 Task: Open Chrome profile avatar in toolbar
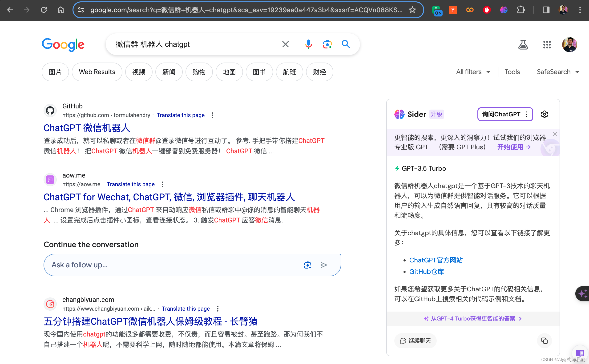(563, 10)
